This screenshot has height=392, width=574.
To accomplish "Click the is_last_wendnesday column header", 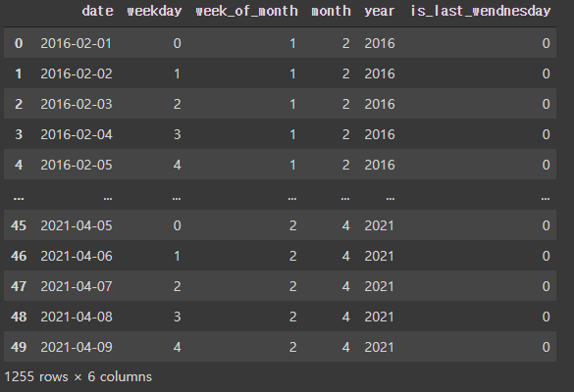I will point(480,11).
